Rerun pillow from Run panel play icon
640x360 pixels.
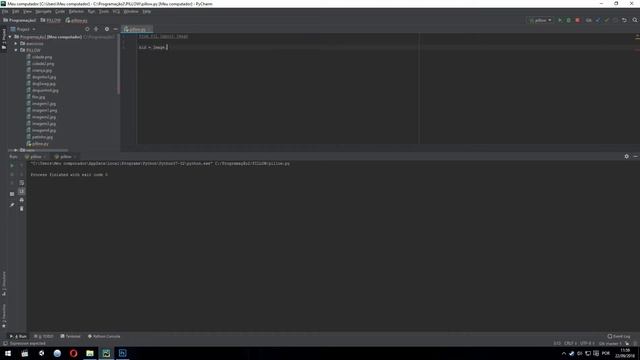12,166
